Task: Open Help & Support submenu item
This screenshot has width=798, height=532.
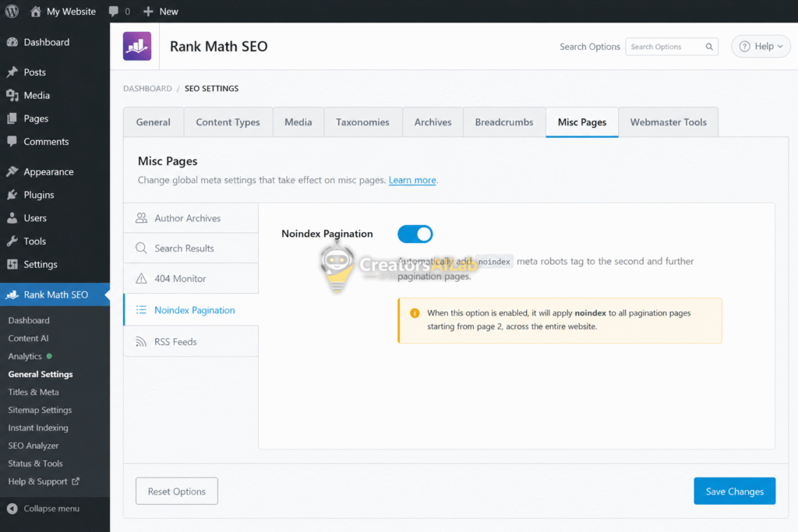Action: coord(37,481)
